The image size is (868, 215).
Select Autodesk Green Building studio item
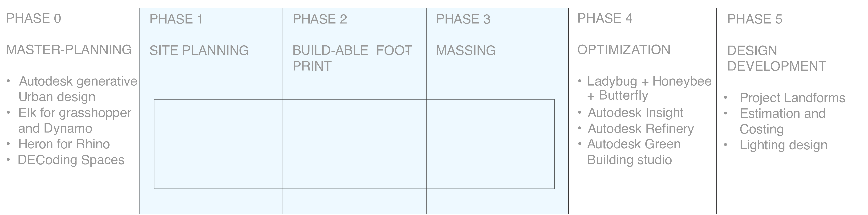633,152
